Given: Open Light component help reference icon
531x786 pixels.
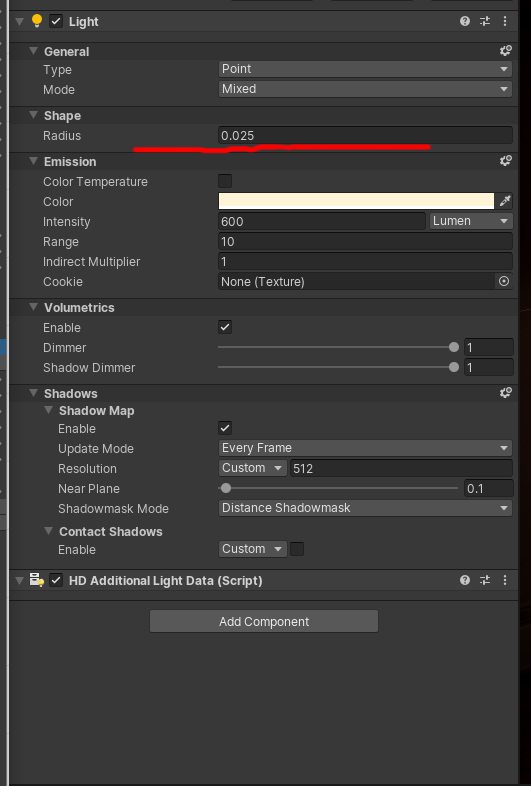Looking at the screenshot, I should [465, 21].
